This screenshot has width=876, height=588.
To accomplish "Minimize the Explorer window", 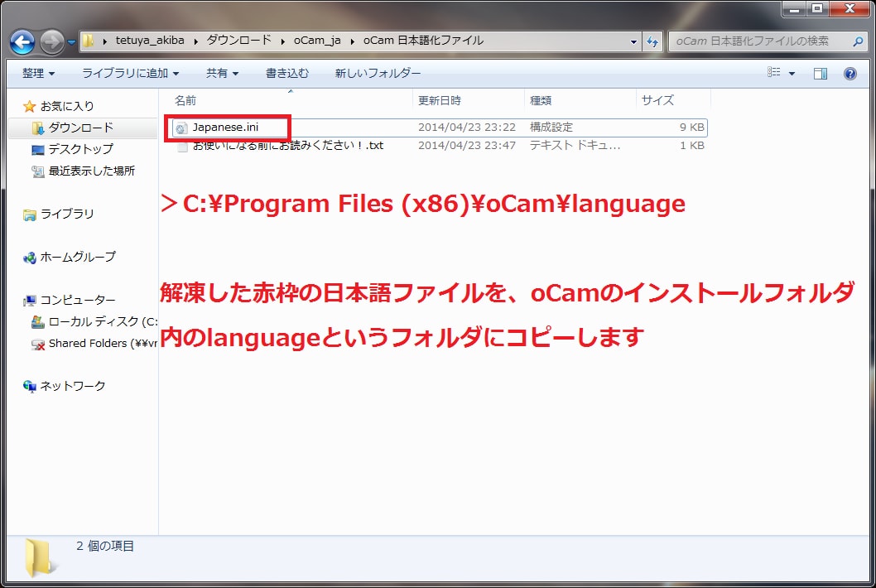I will (794, 8).
